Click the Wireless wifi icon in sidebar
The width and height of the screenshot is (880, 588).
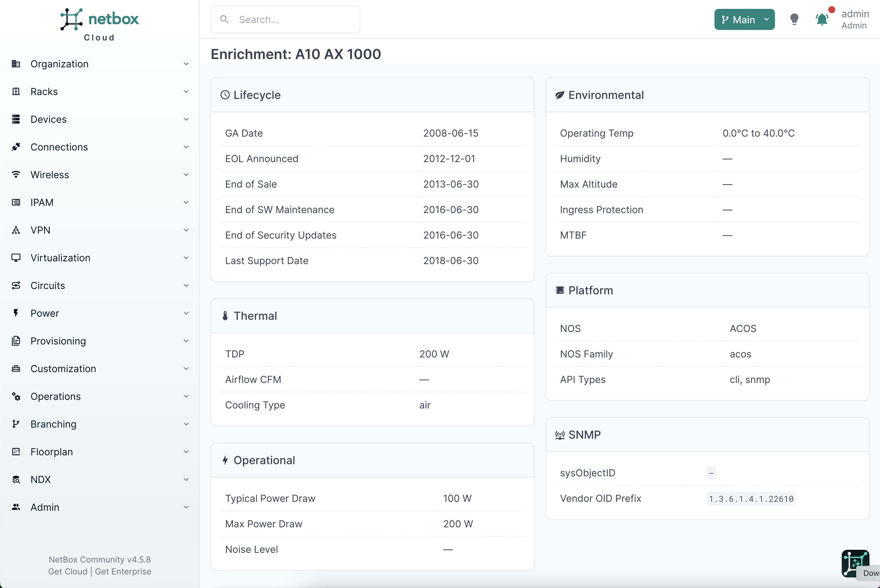tap(16, 175)
